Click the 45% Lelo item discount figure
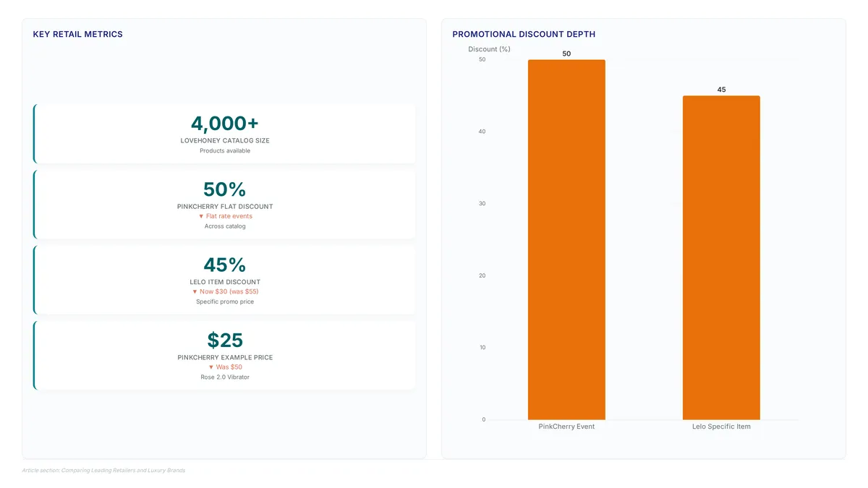 (225, 265)
